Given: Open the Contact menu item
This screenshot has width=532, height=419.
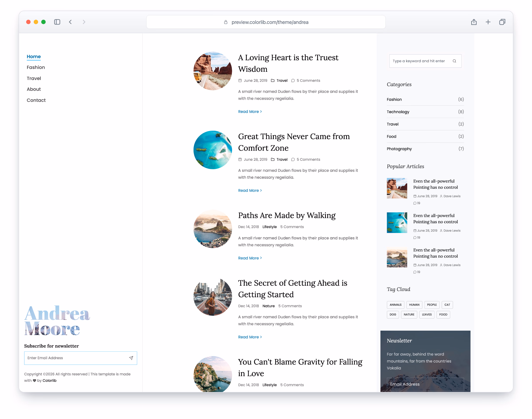Looking at the screenshot, I should (x=36, y=100).
